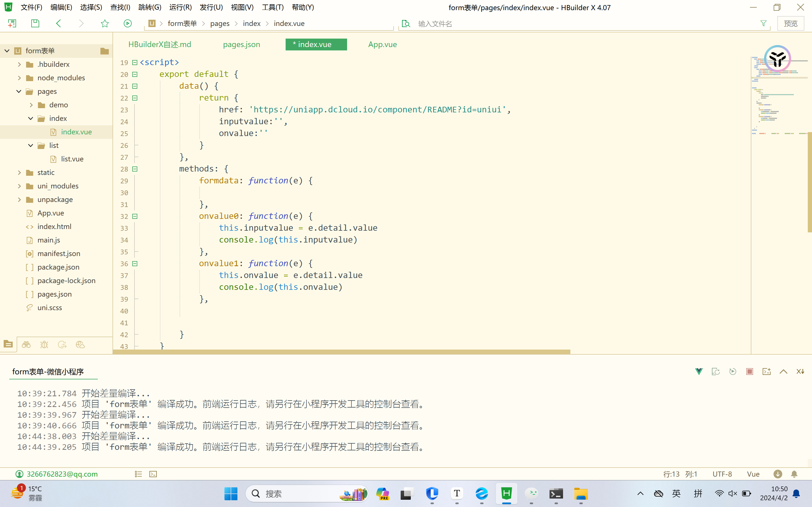The image size is (812, 507).
Task: Toggle fold marker at line 19 script
Action: point(135,62)
